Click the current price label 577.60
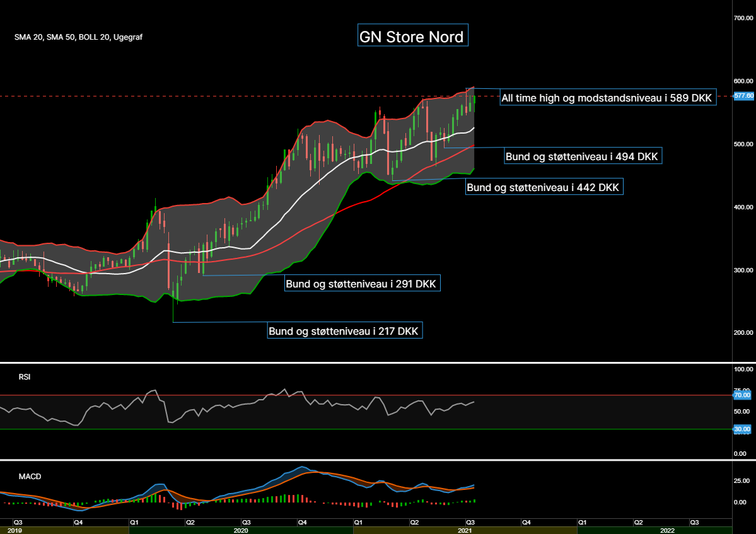The image size is (756, 534). (x=743, y=96)
